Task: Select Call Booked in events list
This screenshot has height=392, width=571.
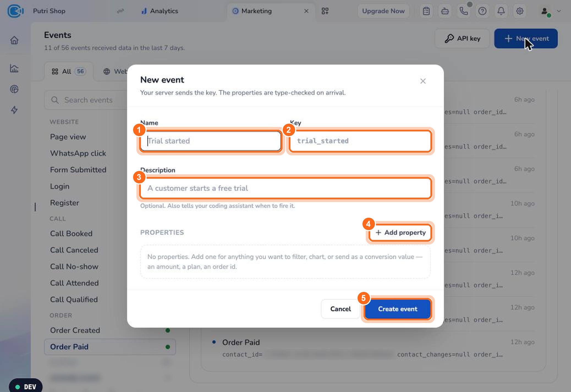Action: 71,234
